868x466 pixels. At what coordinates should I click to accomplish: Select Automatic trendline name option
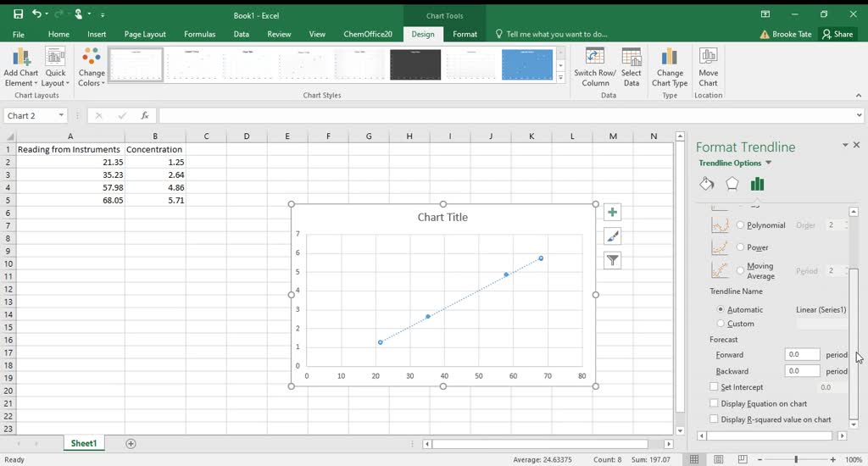tap(721, 309)
